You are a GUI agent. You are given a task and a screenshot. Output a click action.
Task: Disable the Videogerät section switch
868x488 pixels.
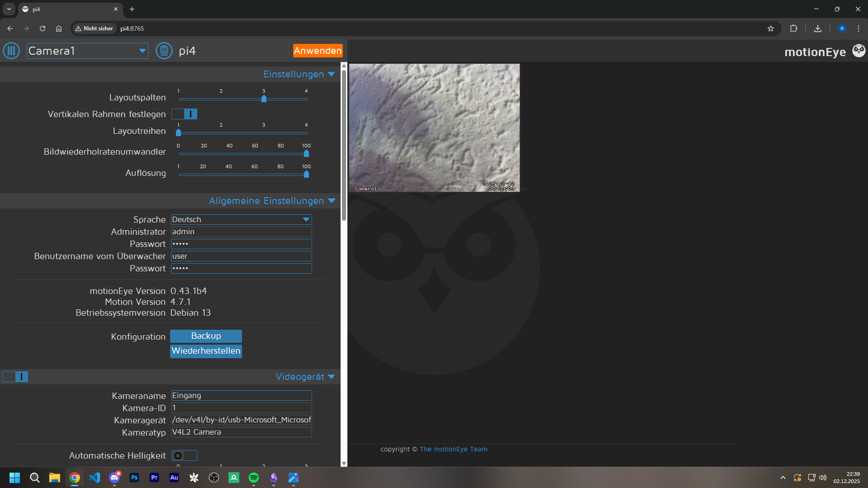pyautogui.click(x=15, y=377)
